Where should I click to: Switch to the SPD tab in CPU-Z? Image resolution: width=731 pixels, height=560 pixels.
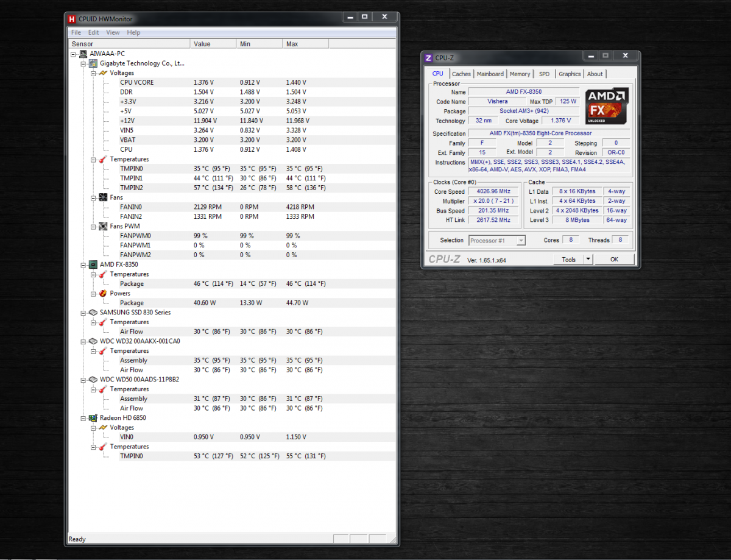tap(544, 74)
